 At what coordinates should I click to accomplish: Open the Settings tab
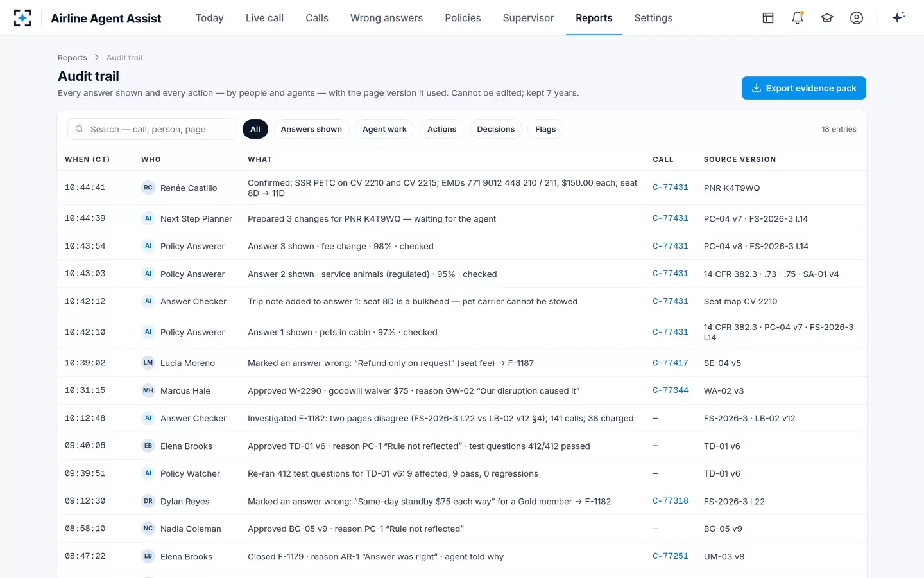coord(653,18)
